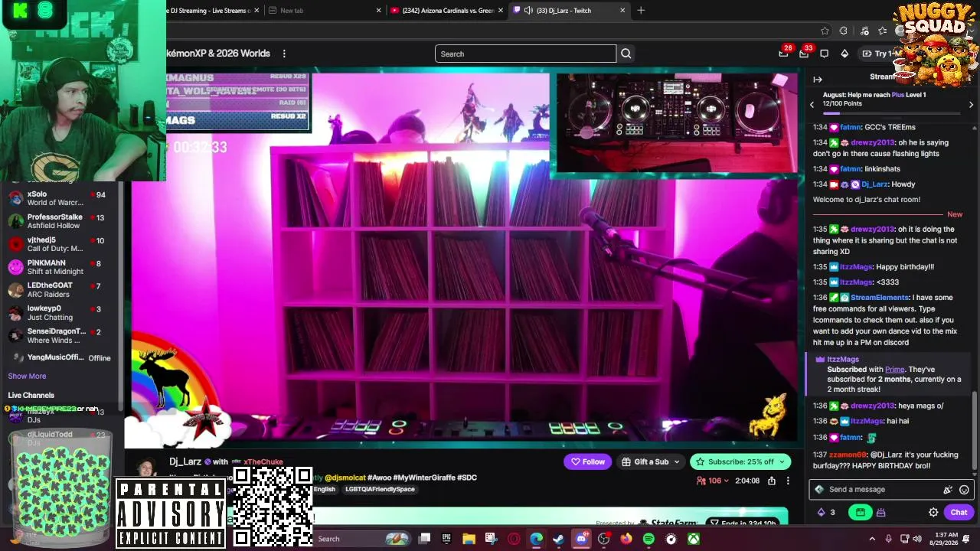Screen dimensions: 980x551
Task: Open the Twitch header three-dot menu
Action: (284, 54)
